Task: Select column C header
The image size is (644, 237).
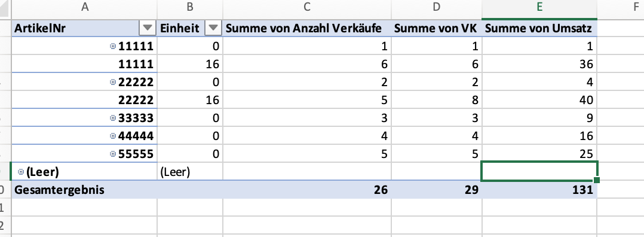Action: 307,7
